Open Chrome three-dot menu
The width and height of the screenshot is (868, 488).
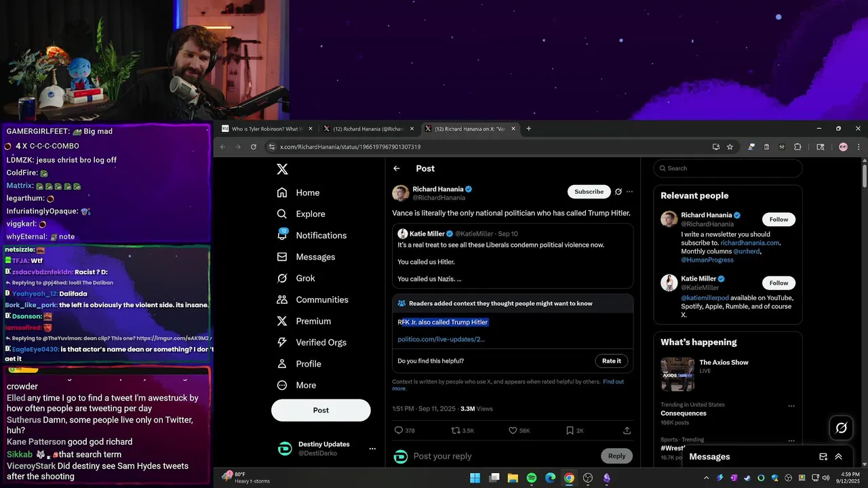tap(859, 147)
